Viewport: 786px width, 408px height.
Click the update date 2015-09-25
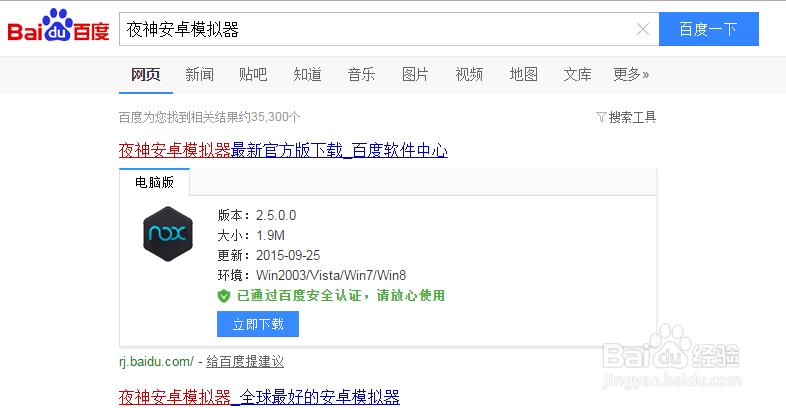point(288,256)
